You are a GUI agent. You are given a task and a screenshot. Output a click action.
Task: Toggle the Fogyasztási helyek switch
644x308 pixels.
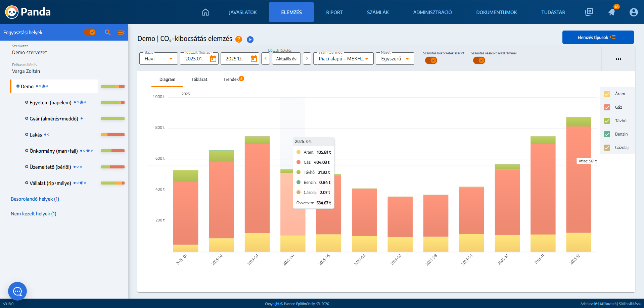tap(90, 32)
